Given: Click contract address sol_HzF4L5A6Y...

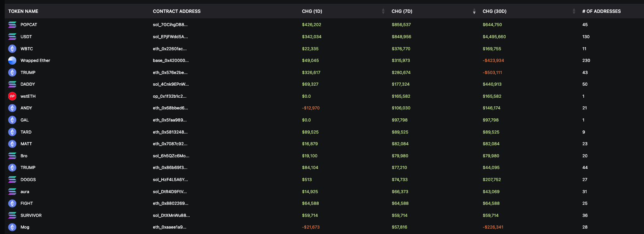Looking at the screenshot, I should (x=170, y=179).
